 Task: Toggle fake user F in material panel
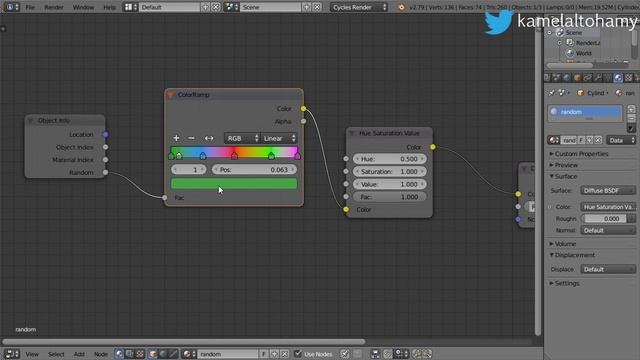click(581, 140)
